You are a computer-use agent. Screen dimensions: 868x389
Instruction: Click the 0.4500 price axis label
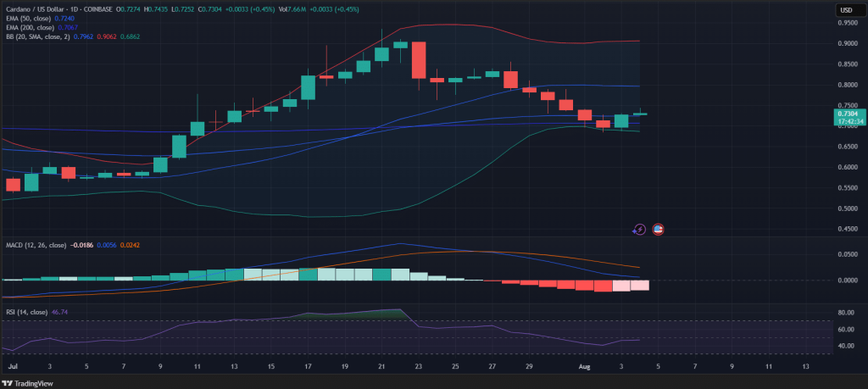(848, 229)
